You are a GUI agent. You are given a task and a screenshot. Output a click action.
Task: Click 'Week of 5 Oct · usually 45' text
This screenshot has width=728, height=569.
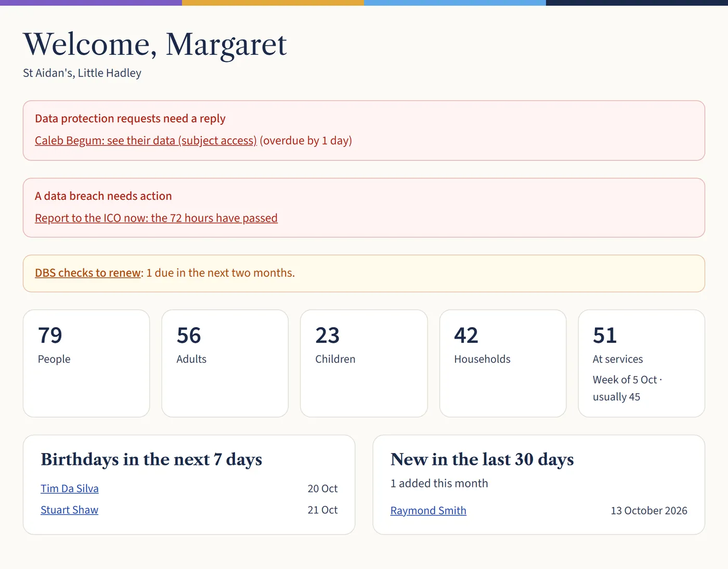click(628, 388)
